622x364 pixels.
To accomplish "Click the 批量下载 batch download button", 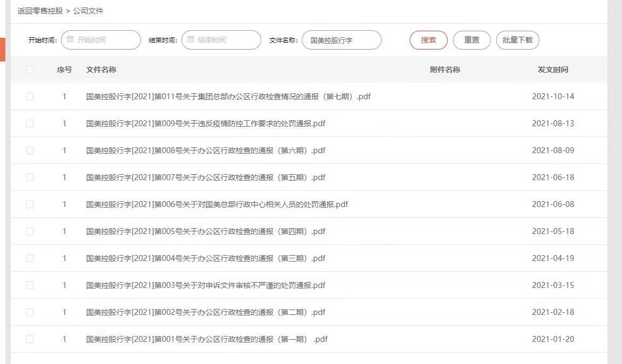I will (x=517, y=40).
